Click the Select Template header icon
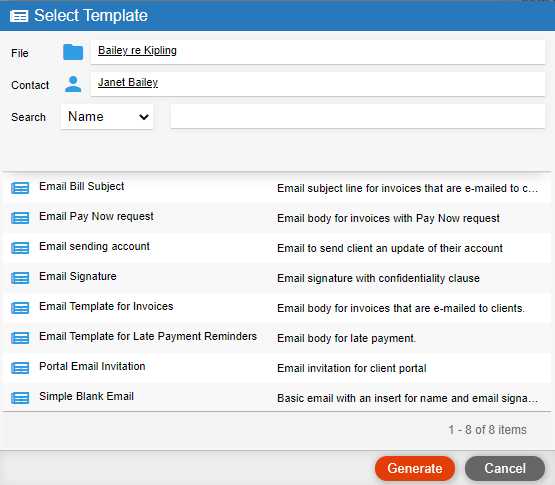555x485 pixels. (x=19, y=16)
